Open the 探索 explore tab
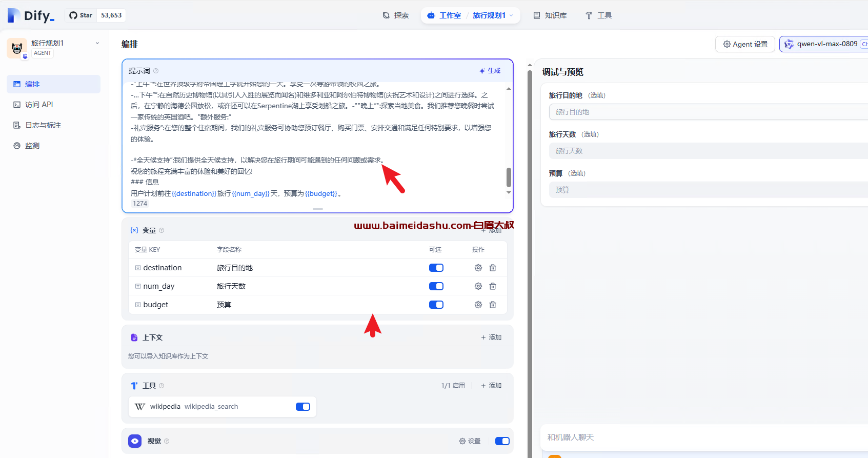 pyautogui.click(x=396, y=15)
